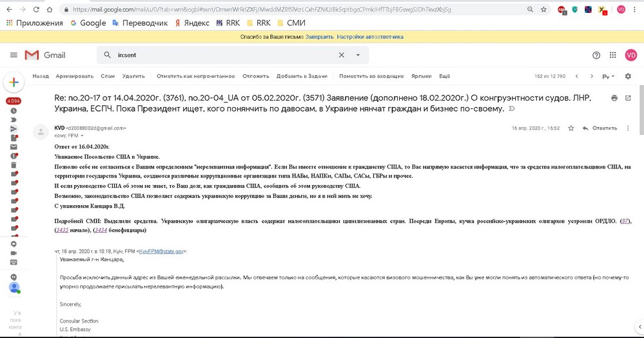Bookmark this page with Chrome star
644x338 pixels.
click(544, 10)
